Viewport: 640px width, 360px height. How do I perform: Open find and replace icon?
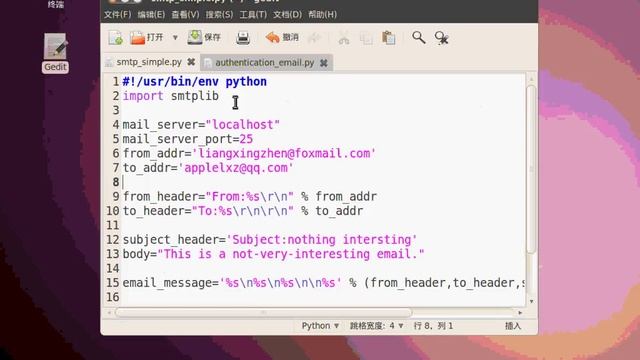[x=442, y=38]
